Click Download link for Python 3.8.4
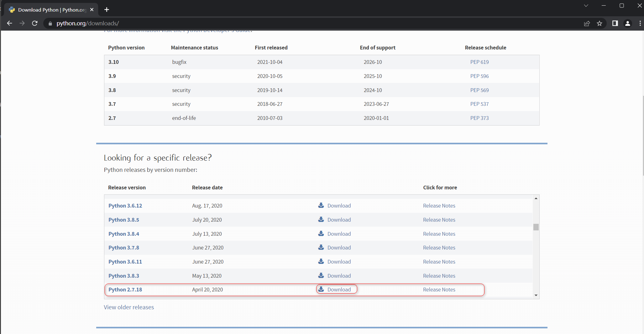 tap(339, 234)
